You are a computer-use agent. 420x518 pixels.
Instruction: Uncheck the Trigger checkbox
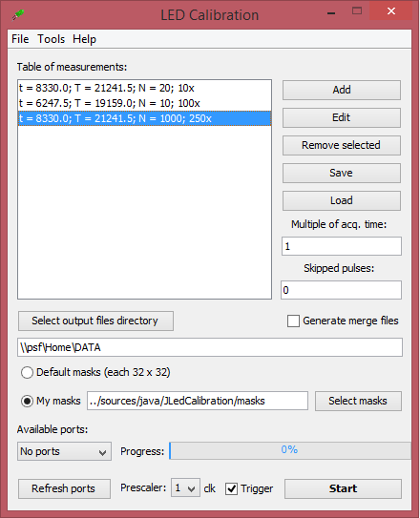(231, 488)
